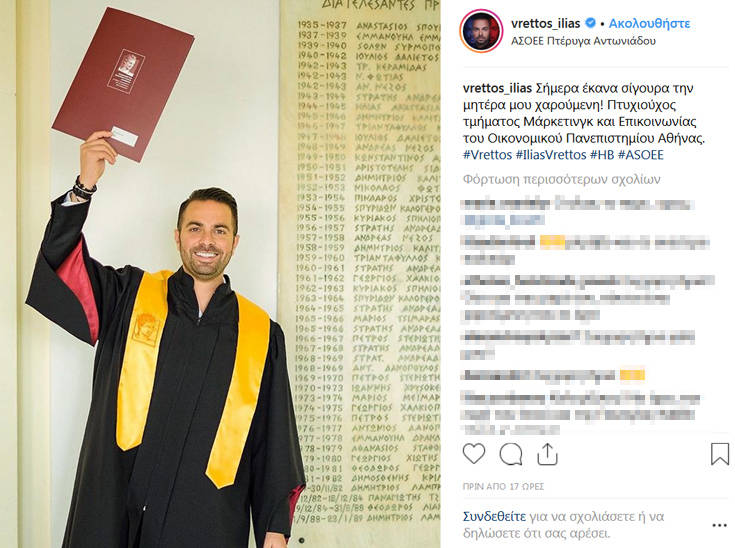Open the ΑΣΟΕΕ Πτέρυγα Αντωνιάδου location
The width and height of the screenshot is (735, 548).
[x=583, y=41]
